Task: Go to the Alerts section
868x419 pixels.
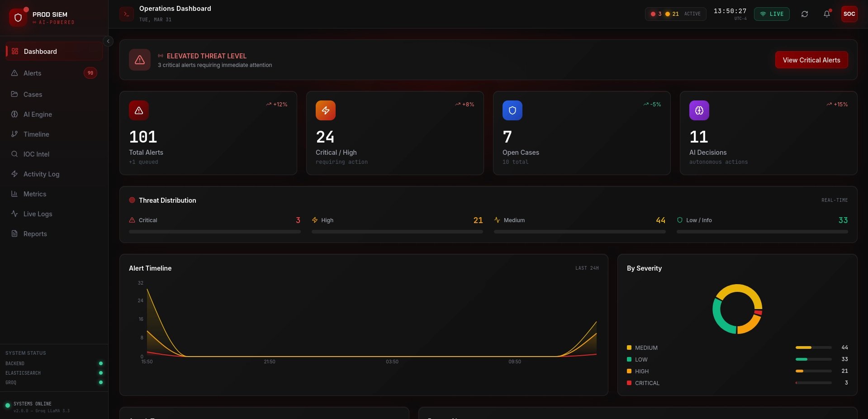Action: pyautogui.click(x=54, y=73)
